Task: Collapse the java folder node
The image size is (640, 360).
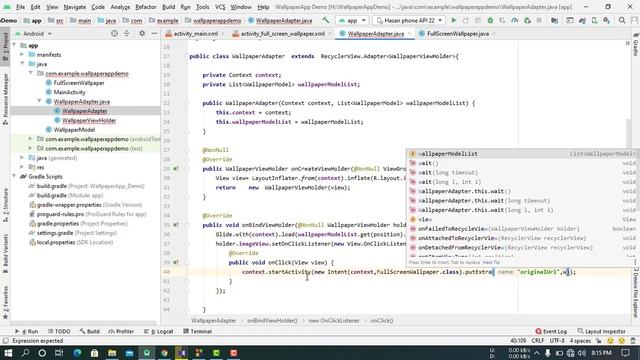Action: pyautogui.click(x=22, y=64)
